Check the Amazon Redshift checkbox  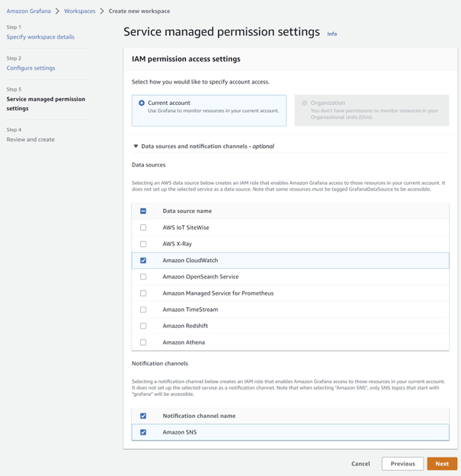[x=143, y=326]
